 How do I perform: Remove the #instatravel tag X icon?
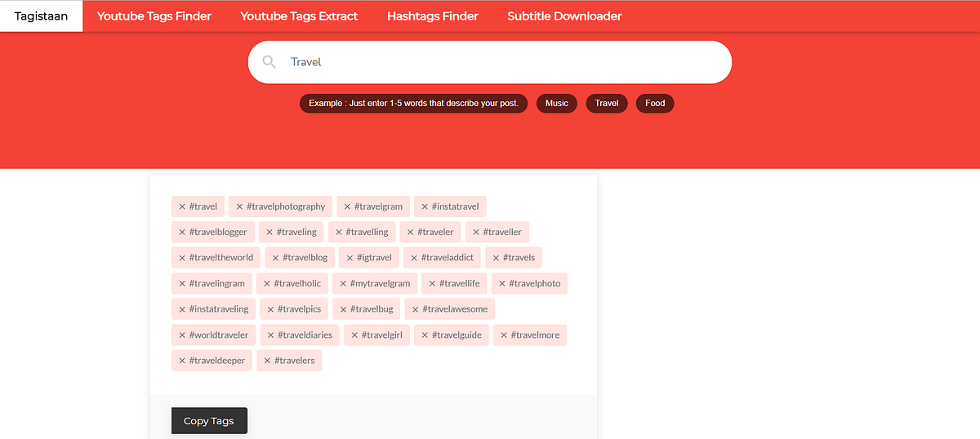click(425, 206)
